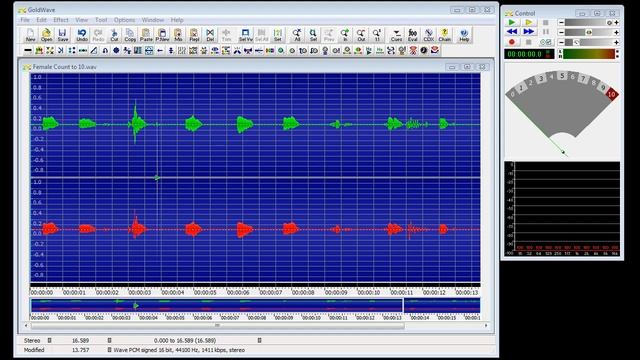
Task: Cut the selection with the Cut icon
Action: point(114,35)
